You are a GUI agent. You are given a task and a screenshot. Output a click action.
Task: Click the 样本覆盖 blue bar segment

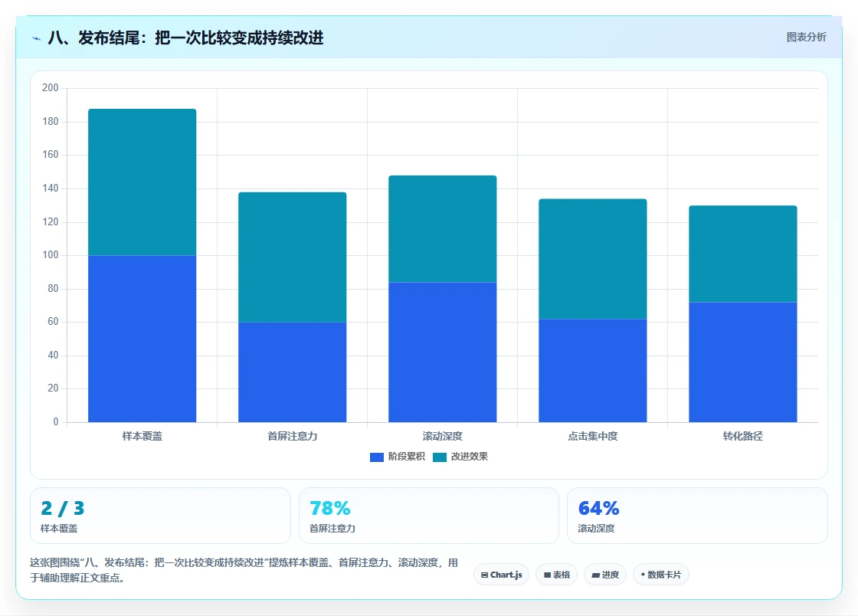click(x=142, y=339)
